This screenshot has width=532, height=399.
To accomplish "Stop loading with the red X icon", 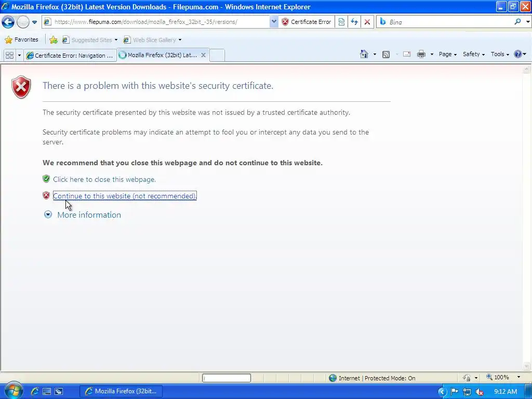I will (x=367, y=22).
